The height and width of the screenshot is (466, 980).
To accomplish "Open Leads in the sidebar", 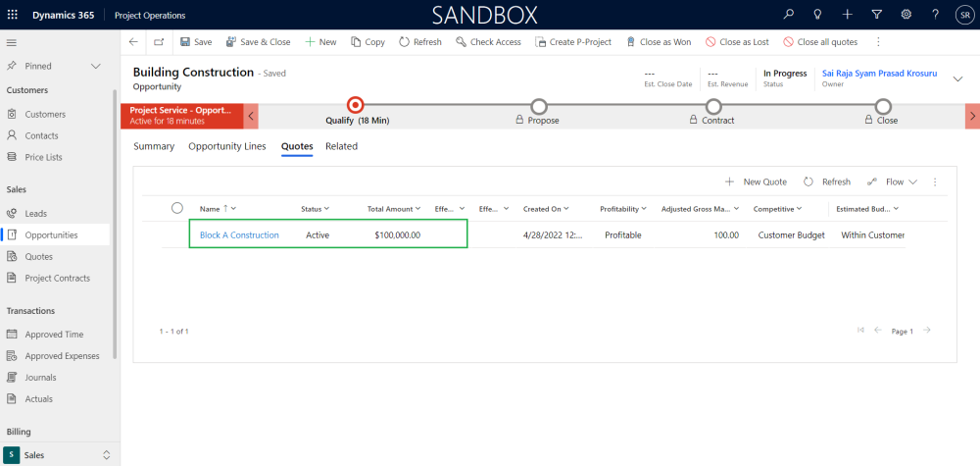I will tap(35, 213).
